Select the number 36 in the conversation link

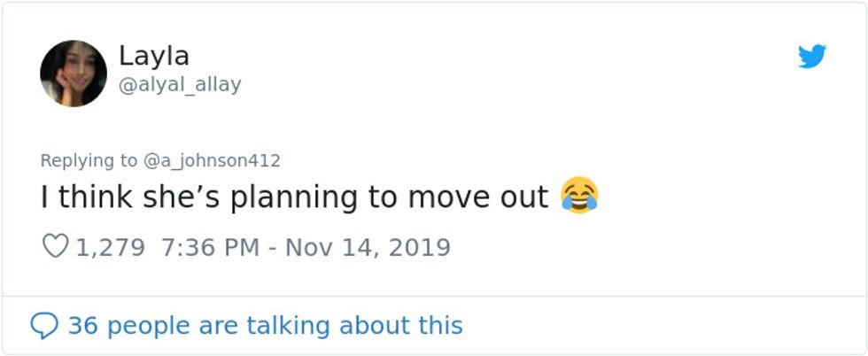[83, 326]
